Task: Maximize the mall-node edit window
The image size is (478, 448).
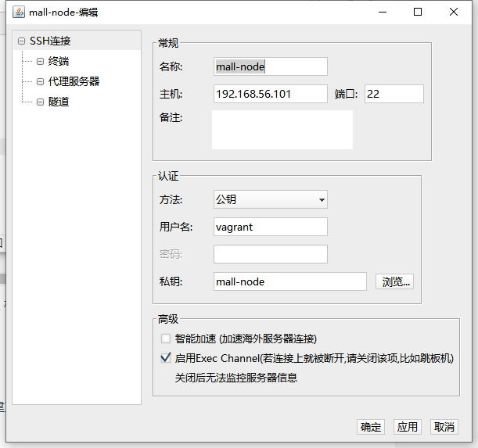Action: (x=418, y=12)
